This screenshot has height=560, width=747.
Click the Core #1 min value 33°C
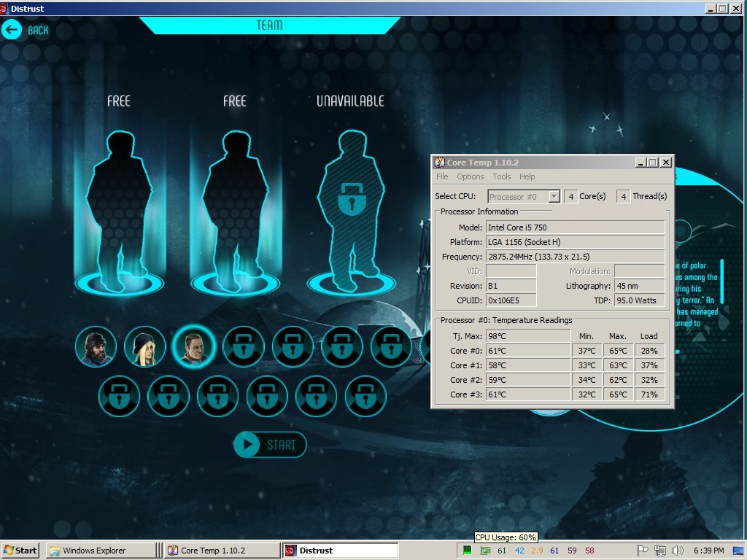tap(587, 365)
